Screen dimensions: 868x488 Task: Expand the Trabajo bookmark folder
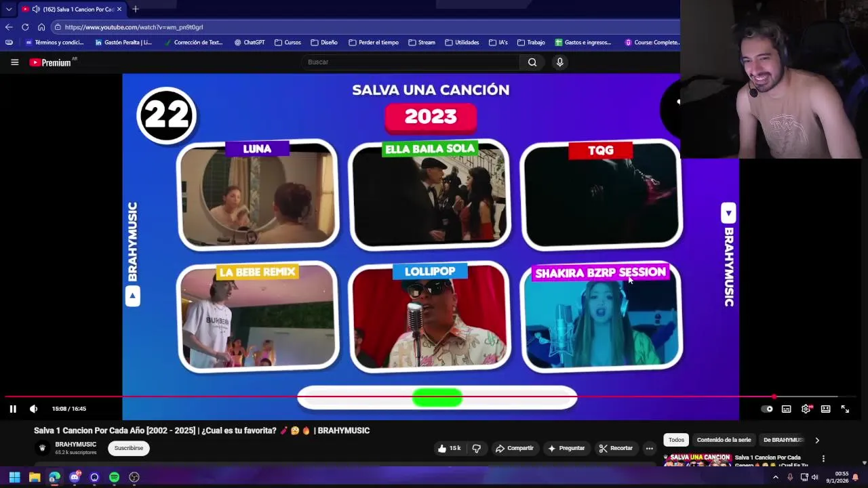[531, 43]
